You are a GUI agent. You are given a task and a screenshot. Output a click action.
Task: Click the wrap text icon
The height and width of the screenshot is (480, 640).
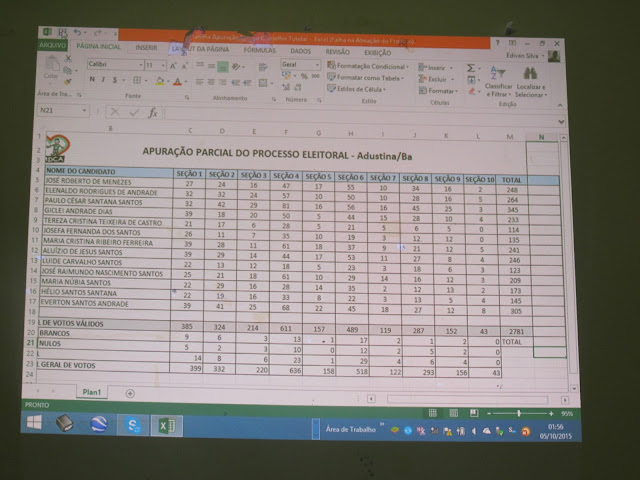[263, 67]
